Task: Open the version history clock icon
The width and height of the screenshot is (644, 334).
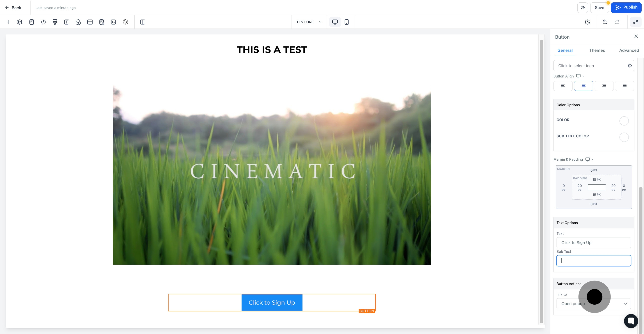Action: coord(587,22)
